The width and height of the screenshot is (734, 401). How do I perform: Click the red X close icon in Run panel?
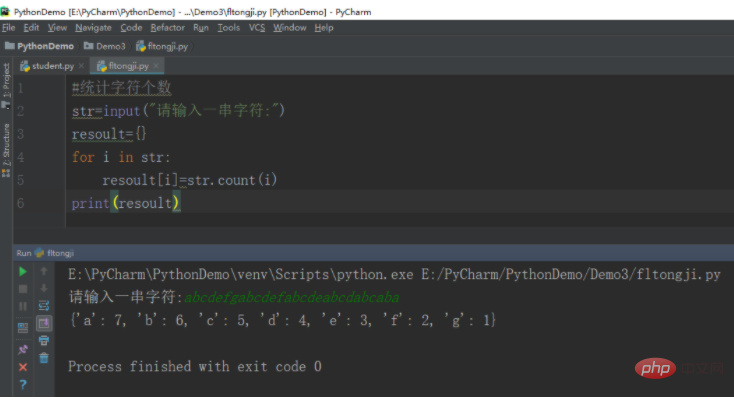click(23, 367)
